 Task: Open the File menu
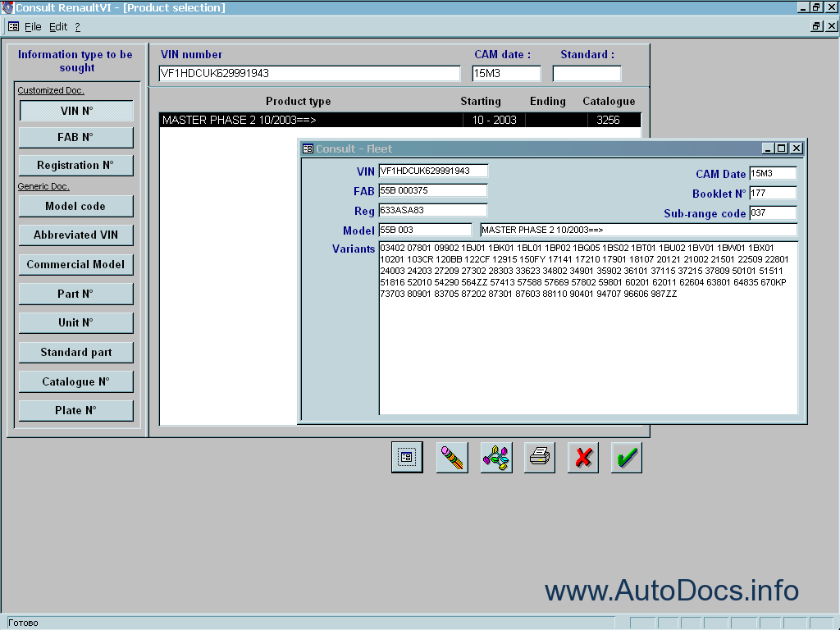pyautogui.click(x=33, y=27)
